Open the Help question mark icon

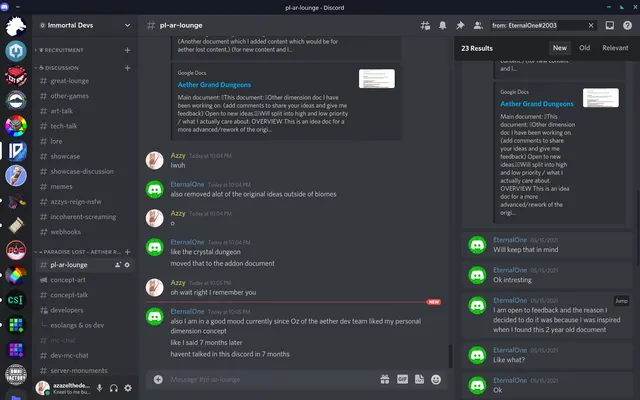click(x=627, y=25)
